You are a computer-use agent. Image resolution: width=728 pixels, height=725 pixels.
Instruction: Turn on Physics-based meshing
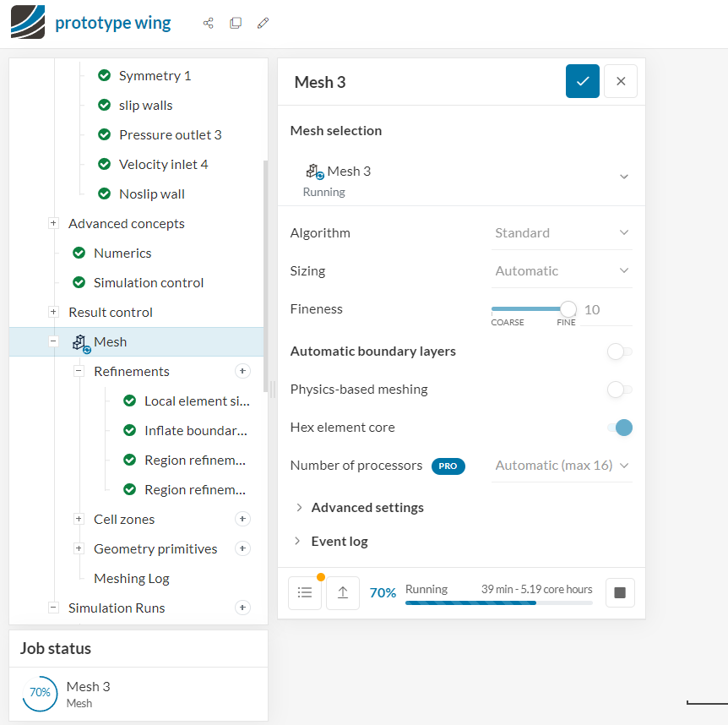click(x=619, y=390)
